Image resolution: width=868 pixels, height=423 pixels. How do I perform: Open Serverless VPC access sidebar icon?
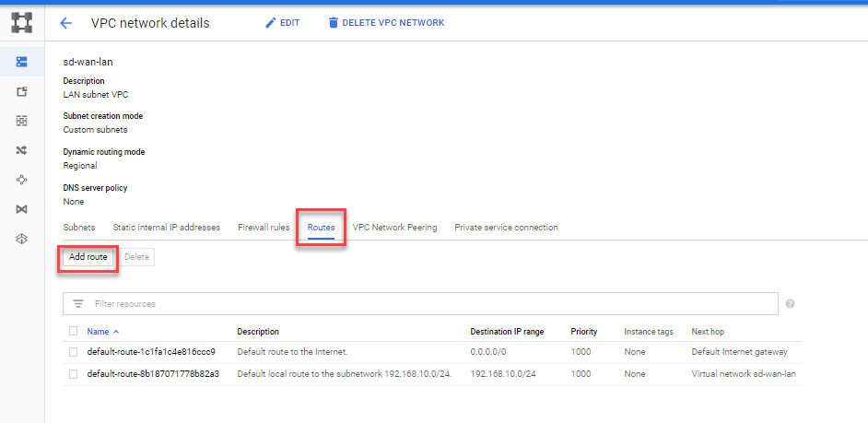click(21, 239)
